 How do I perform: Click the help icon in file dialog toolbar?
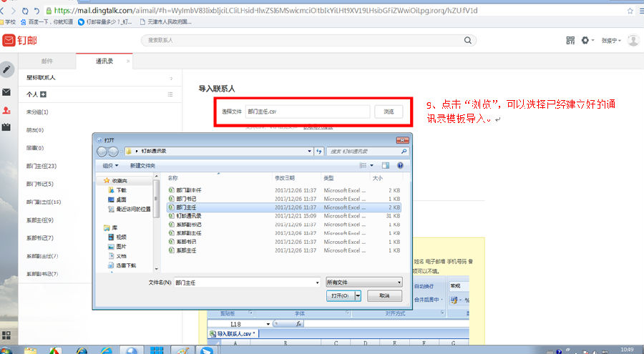[399, 165]
